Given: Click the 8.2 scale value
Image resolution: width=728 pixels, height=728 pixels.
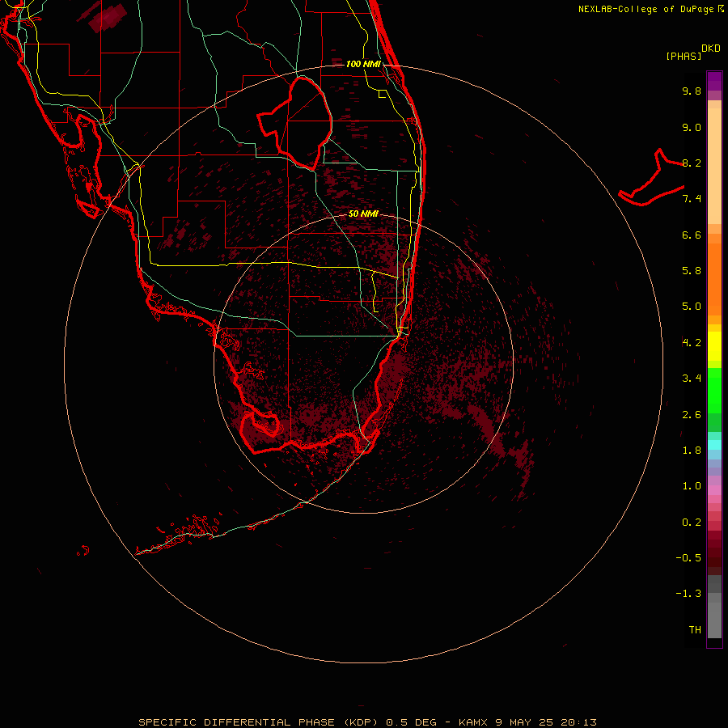Looking at the screenshot, I should coord(692,163).
